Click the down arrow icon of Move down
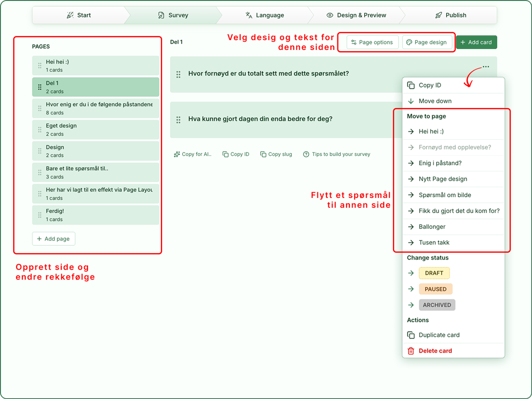Screen dimensions: 532x399 (411, 101)
